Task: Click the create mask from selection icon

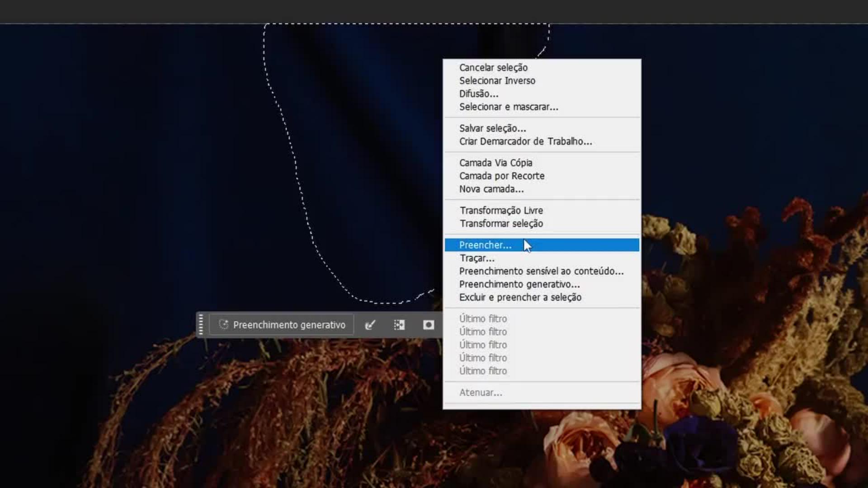Action: coord(429,325)
